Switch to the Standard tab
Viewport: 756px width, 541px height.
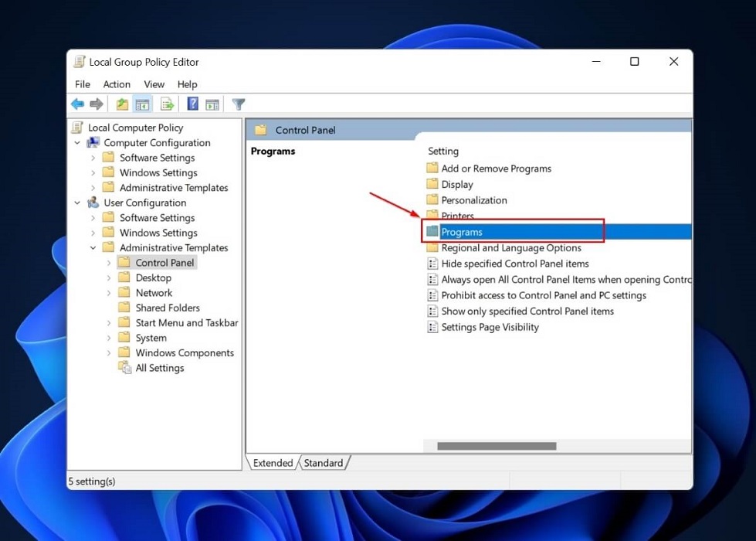[x=324, y=462]
